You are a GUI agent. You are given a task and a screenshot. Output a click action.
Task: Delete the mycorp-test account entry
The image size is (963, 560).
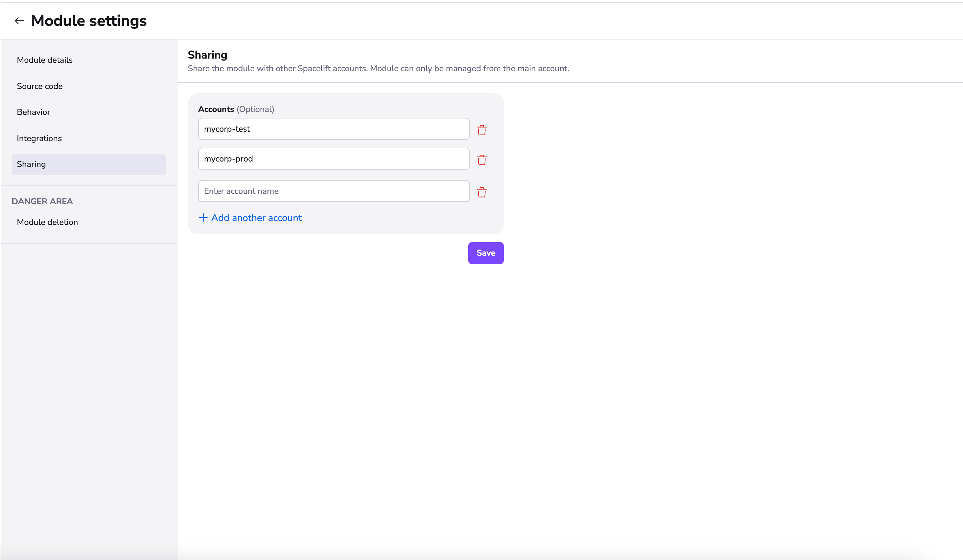click(481, 130)
